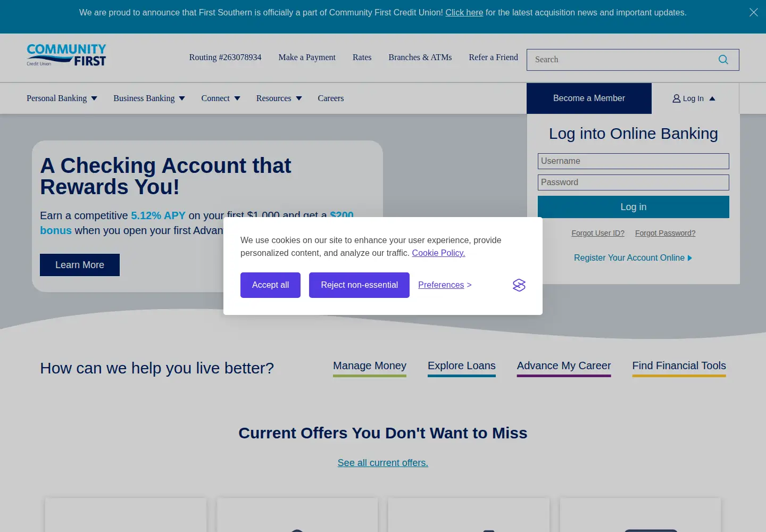This screenshot has height=532, width=766.
Task: Click the Username input field
Action: [x=634, y=161]
